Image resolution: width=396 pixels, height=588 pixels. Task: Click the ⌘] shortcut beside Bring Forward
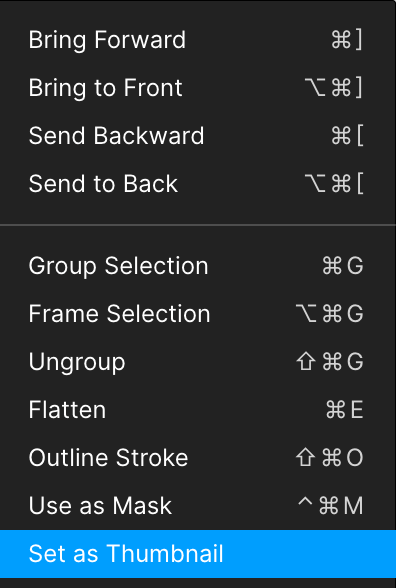click(347, 40)
